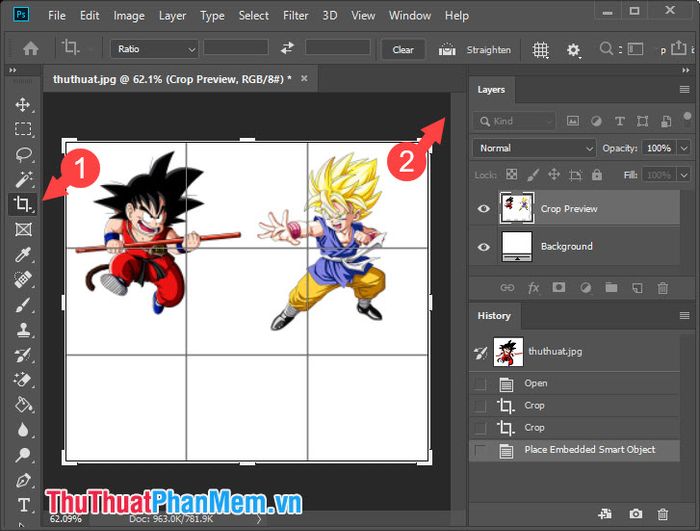Select the Rectangular Marquee tool

[23, 129]
